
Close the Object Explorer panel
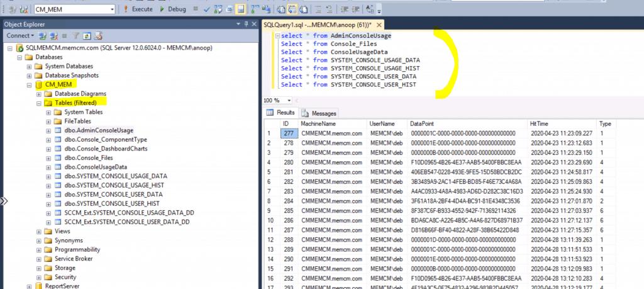click(254, 25)
